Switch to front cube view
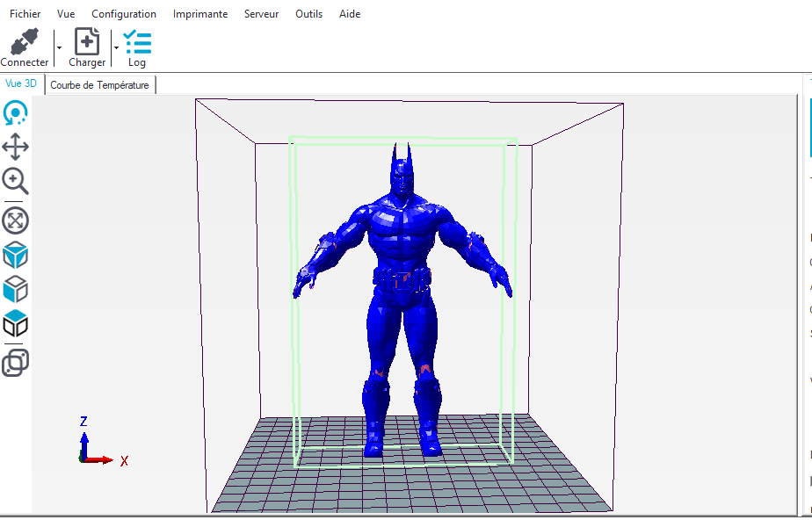Screen dimensions: 812x520 [16, 289]
